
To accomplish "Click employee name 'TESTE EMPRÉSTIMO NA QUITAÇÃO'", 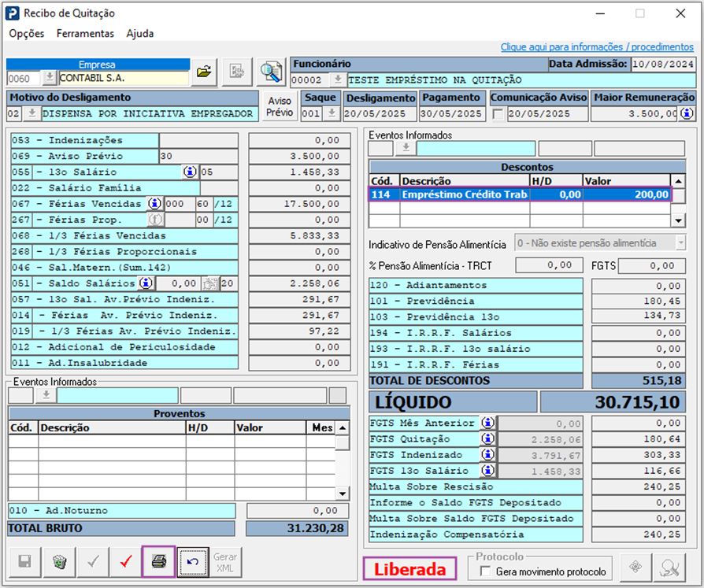I will pos(435,80).
